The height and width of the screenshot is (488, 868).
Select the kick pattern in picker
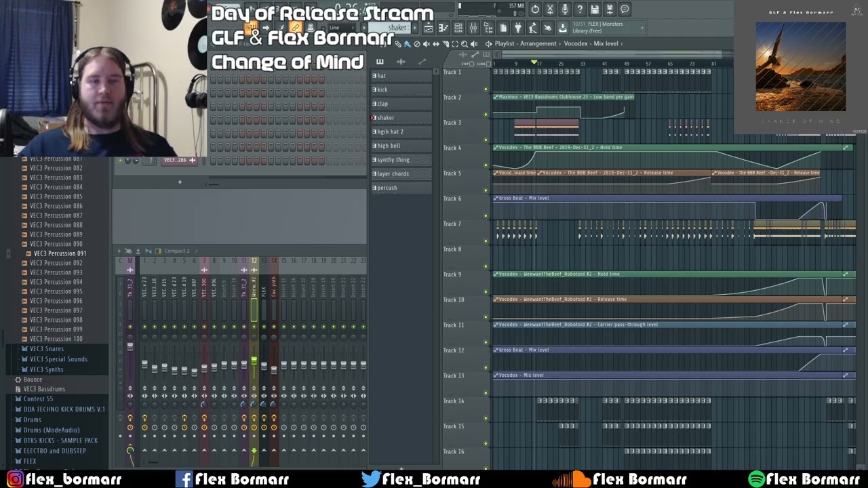(x=401, y=89)
